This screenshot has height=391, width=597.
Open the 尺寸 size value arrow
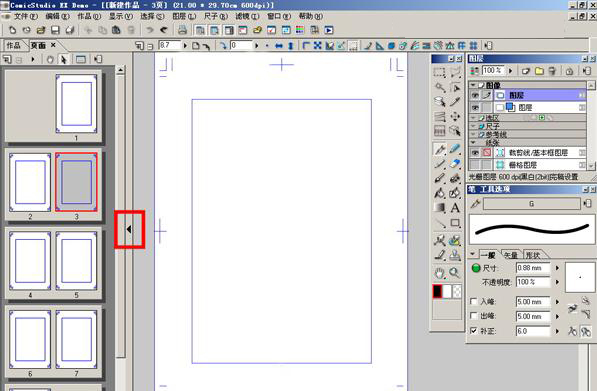[x=557, y=268]
